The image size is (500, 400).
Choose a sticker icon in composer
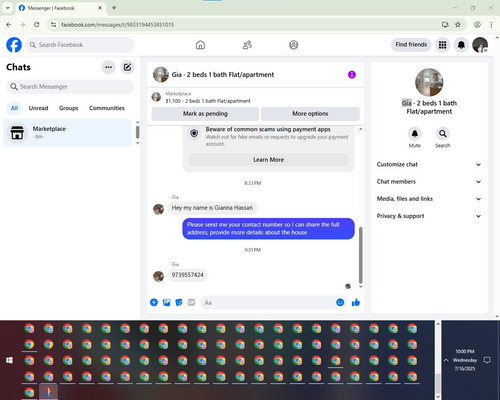[x=179, y=302]
